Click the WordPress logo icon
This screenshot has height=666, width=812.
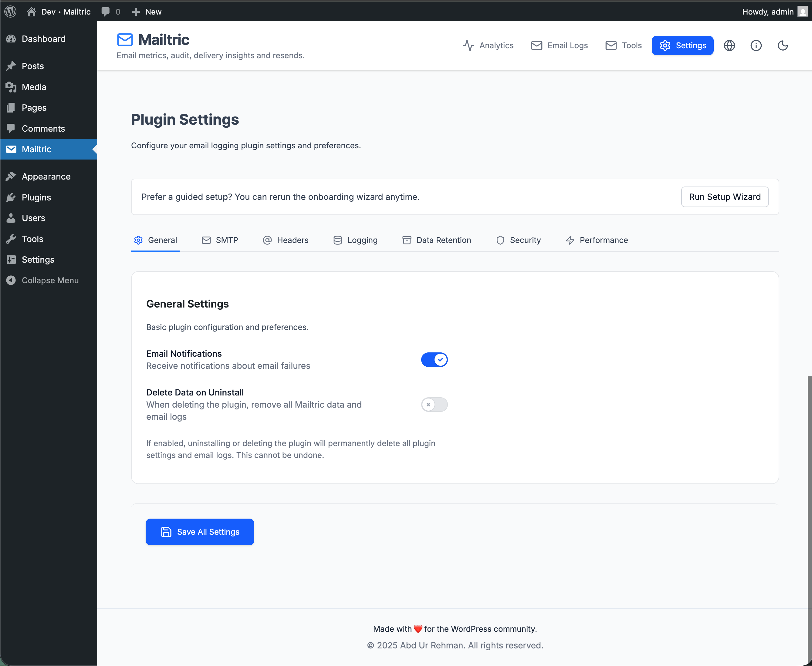10,12
